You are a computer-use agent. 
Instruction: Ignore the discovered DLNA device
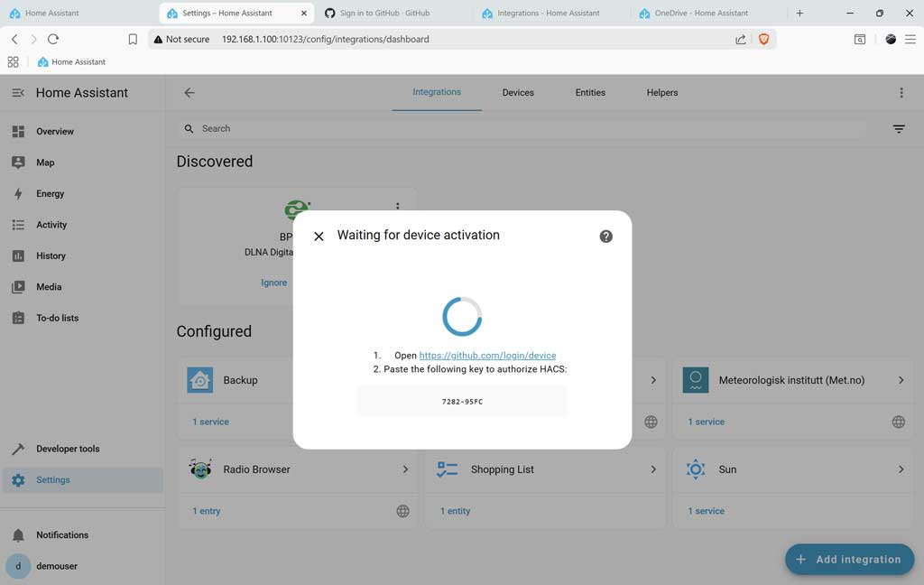click(274, 283)
